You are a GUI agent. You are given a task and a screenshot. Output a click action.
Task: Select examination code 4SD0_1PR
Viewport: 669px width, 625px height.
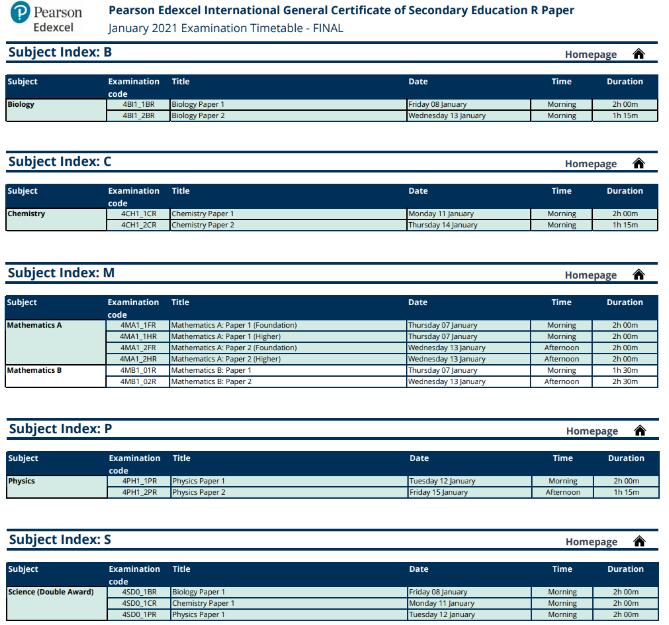pyautogui.click(x=139, y=615)
